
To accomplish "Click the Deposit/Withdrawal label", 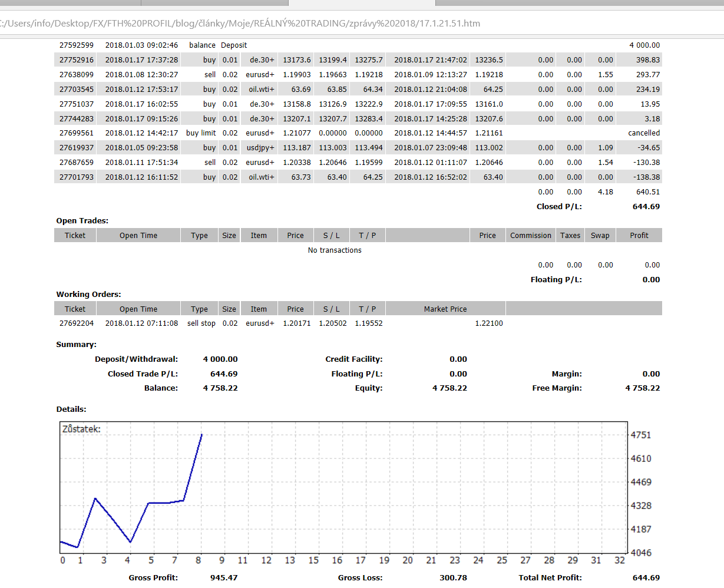I will coord(136,359).
